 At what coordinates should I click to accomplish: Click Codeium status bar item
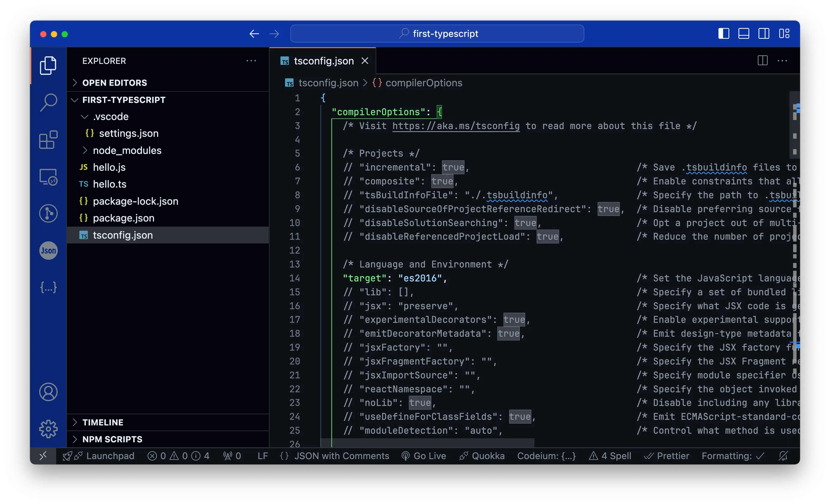[x=546, y=456]
